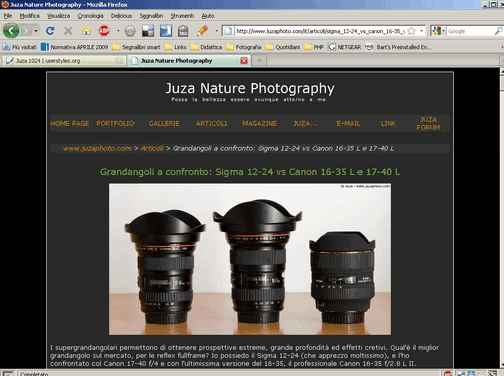Open the Aiuto menu
The image size is (504, 376).
(208, 16)
